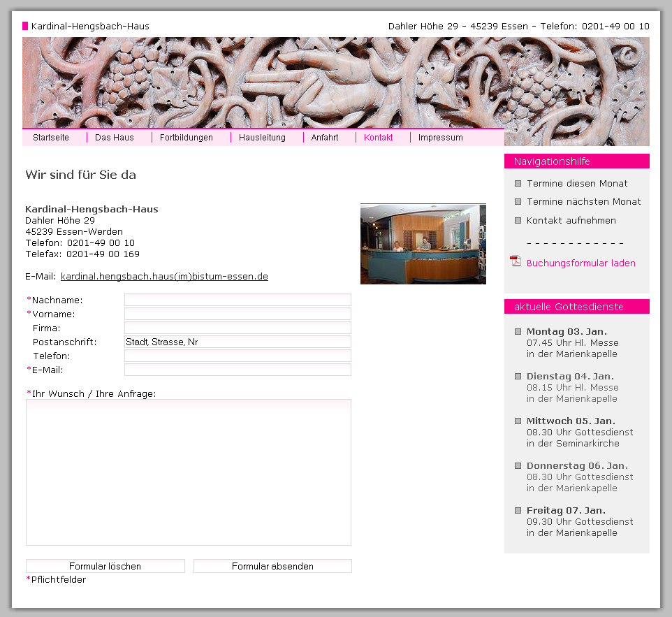Screen dimensions: 672x617
Task: Go to the Das Haus navigation item
Action: [115, 138]
